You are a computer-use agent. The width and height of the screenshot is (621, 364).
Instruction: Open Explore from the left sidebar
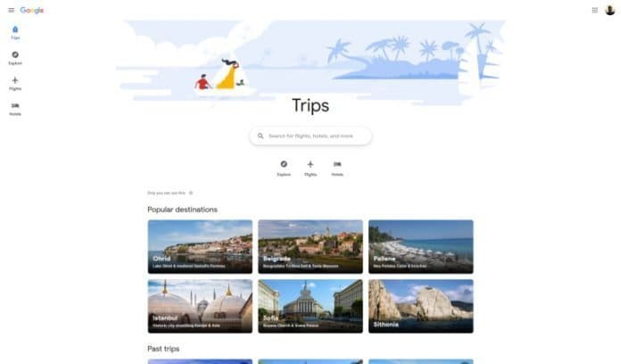pos(15,58)
